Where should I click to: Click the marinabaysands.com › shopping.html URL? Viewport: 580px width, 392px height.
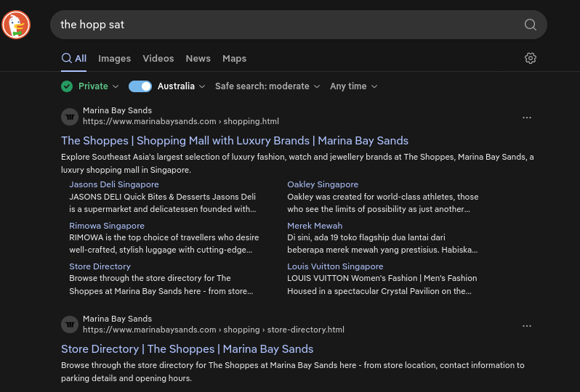point(181,121)
